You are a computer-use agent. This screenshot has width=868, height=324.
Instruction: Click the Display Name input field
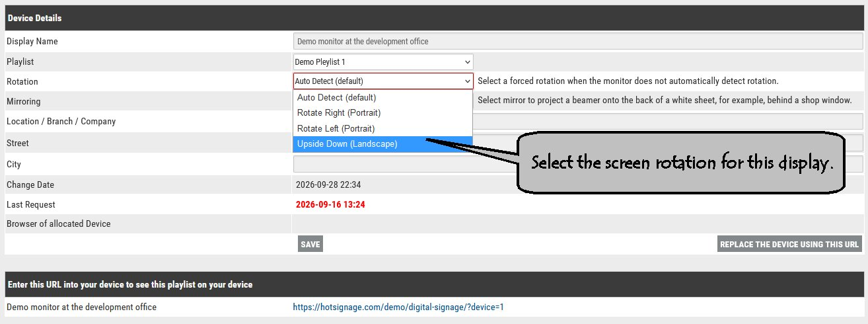tap(578, 41)
